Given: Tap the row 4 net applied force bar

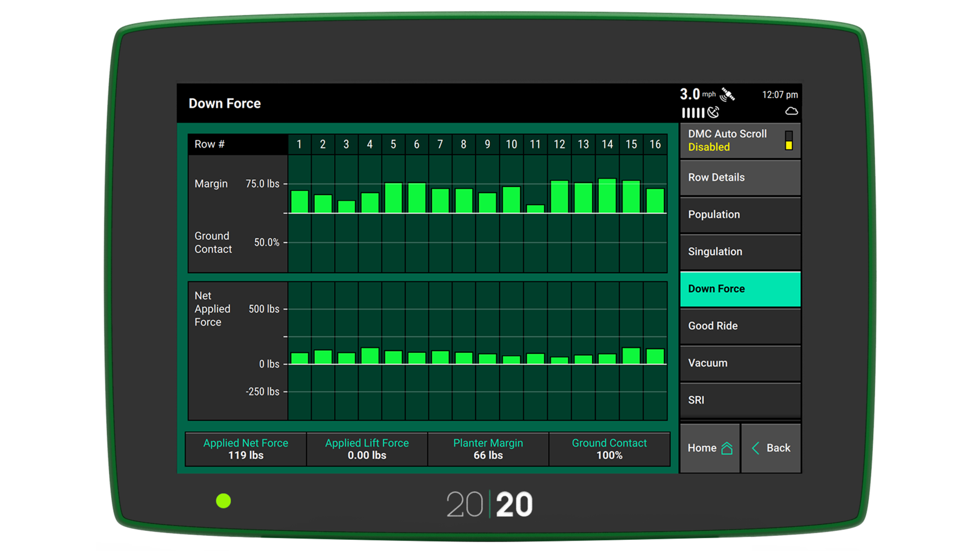Looking at the screenshot, I should pyautogui.click(x=370, y=356).
